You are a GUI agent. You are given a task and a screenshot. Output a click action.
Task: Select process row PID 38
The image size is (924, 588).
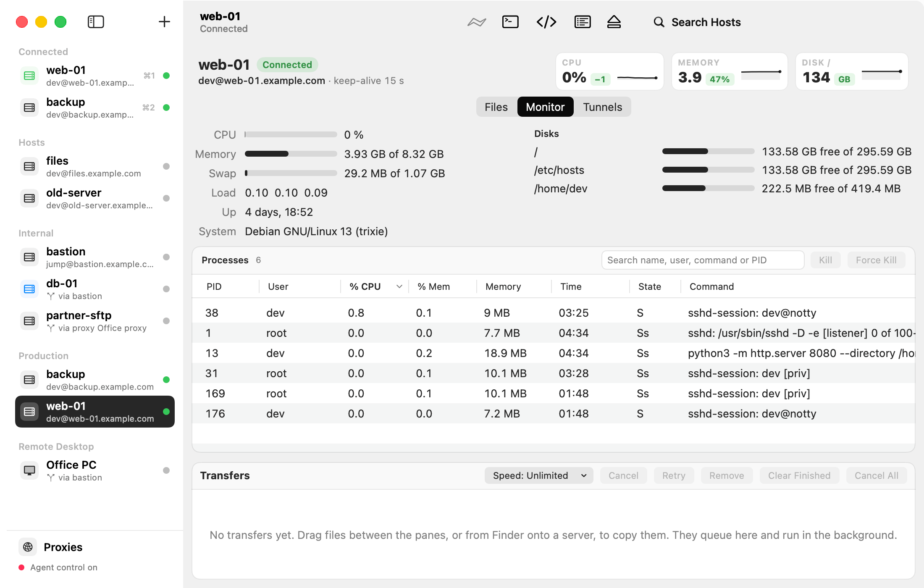[554, 312]
